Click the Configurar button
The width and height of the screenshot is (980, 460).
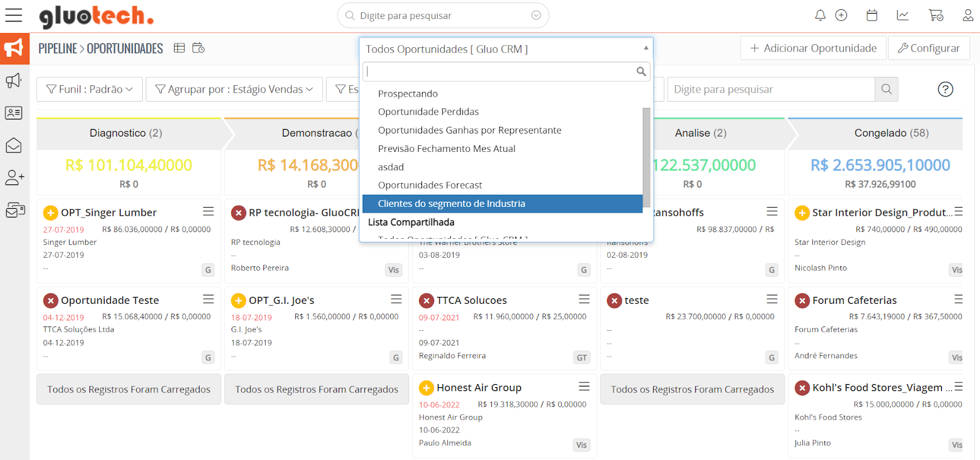coord(929,48)
